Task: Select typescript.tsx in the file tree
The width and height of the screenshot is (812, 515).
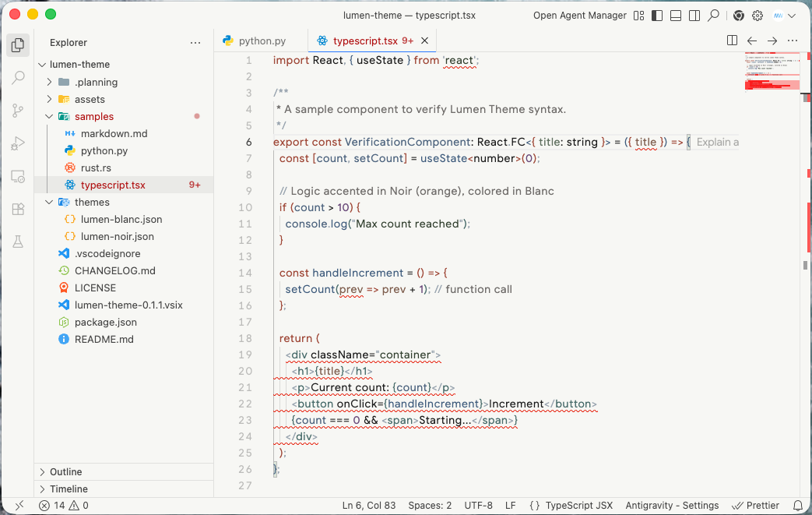Action: (124, 185)
